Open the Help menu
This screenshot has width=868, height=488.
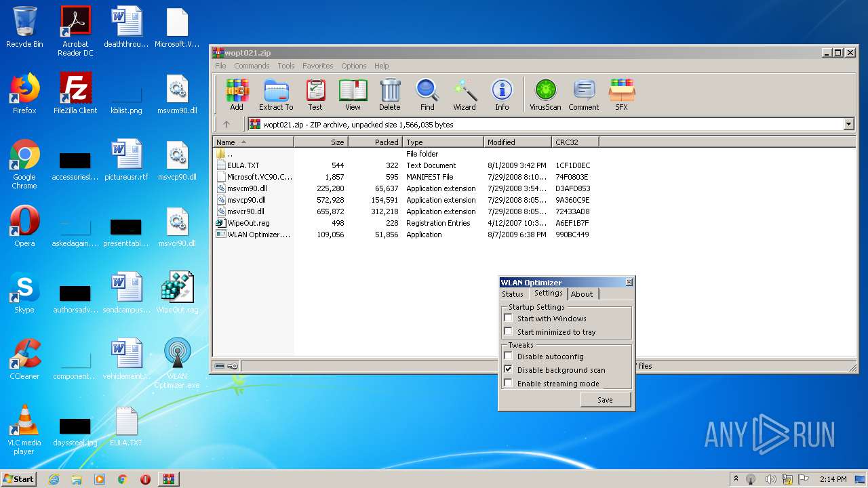coord(382,66)
